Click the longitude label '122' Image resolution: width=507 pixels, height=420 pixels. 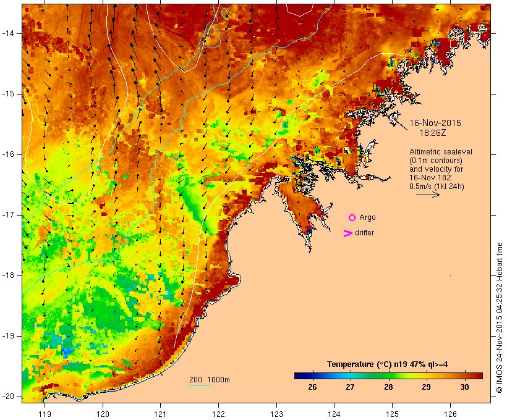[218, 414]
